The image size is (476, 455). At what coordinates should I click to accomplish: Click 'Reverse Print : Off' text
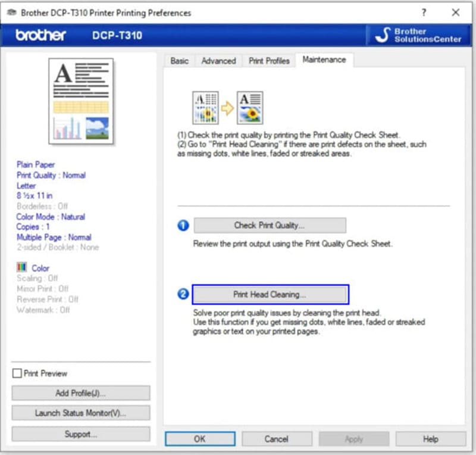48,300
